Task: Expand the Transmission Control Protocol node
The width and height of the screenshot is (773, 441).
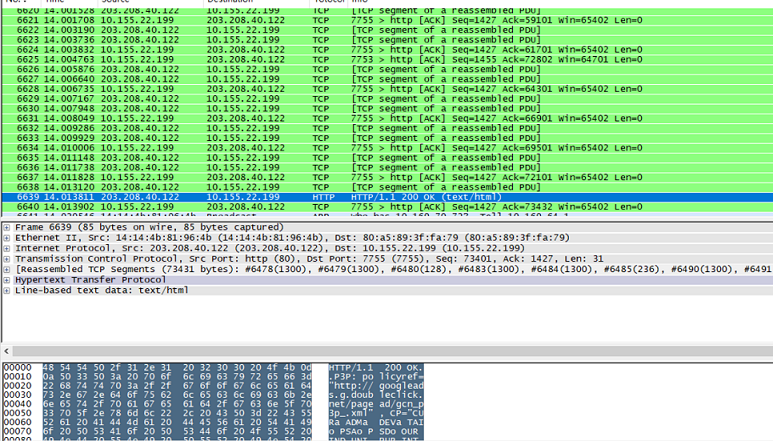Action: 7,259
